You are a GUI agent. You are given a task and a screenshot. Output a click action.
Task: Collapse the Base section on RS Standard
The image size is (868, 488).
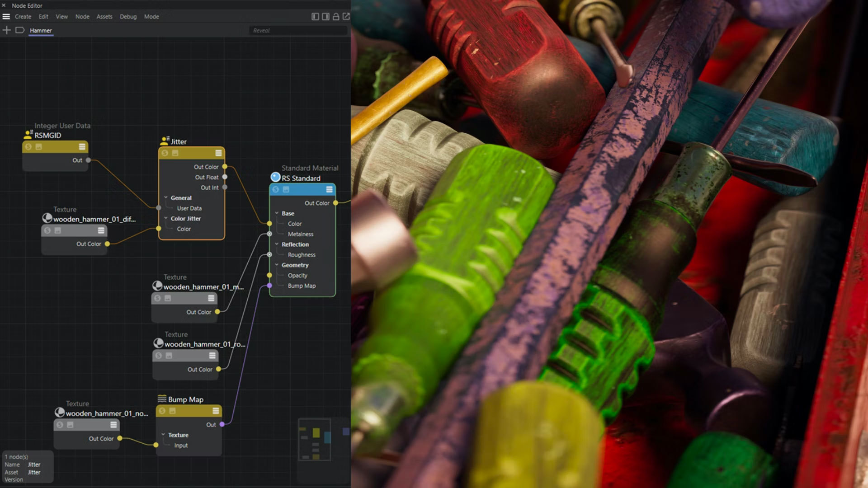point(276,213)
